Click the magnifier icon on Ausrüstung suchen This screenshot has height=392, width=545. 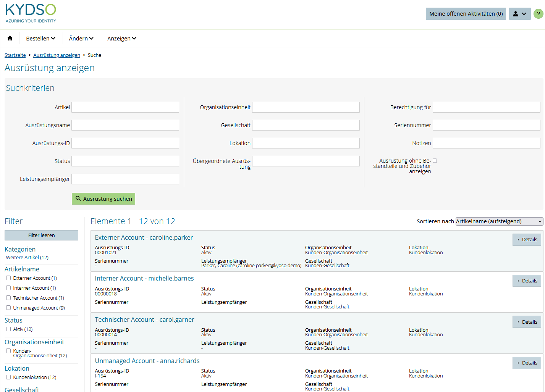click(78, 198)
